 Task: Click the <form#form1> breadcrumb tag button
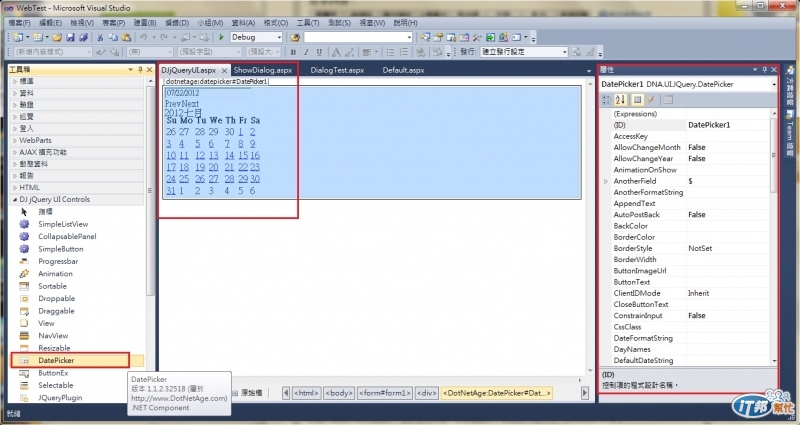coord(385,393)
